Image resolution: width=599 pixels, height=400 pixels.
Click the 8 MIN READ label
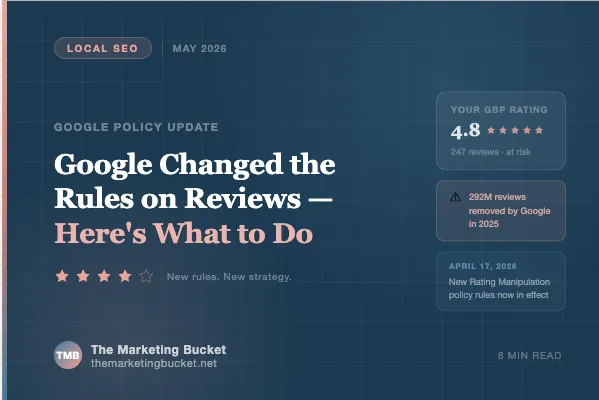pyautogui.click(x=529, y=356)
